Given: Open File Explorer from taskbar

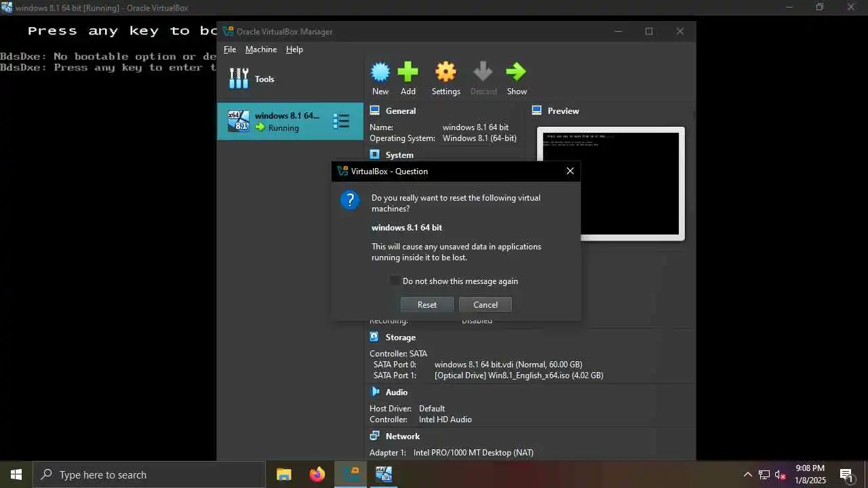Looking at the screenshot, I should (x=284, y=474).
